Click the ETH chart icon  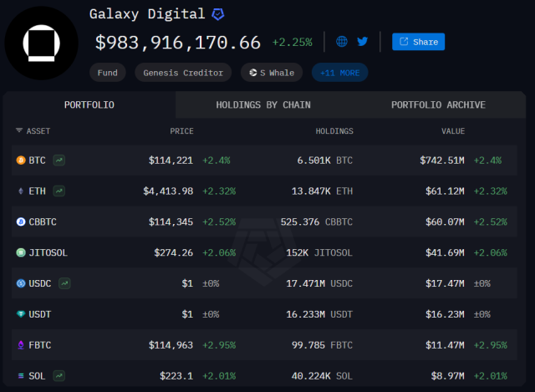coord(59,191)
